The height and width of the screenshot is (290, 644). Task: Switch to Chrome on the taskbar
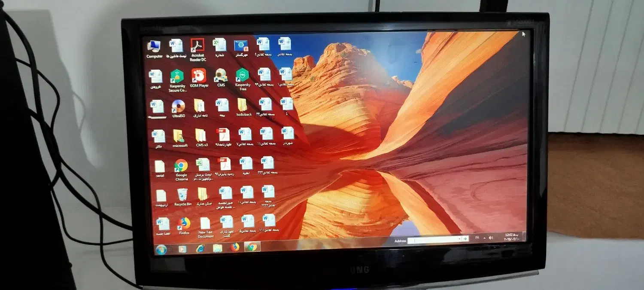(252, 247)
